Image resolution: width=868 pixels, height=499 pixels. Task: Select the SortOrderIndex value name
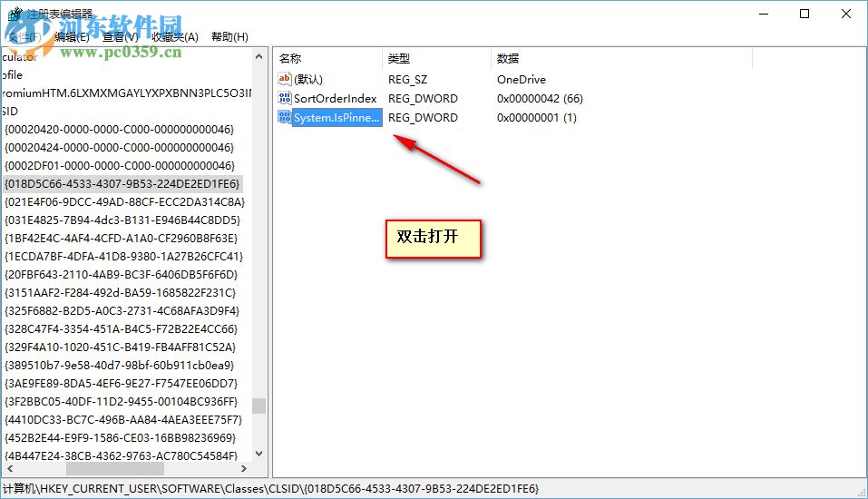pos(335,99)
